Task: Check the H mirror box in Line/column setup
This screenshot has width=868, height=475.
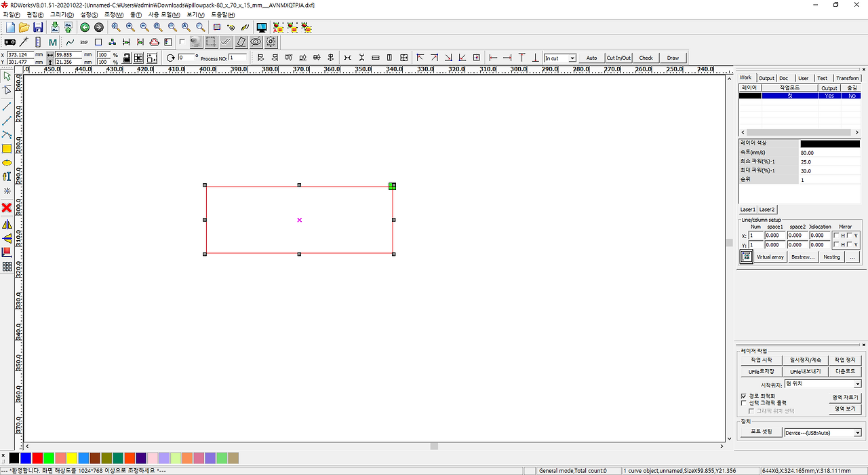Action: click(837, 235)
